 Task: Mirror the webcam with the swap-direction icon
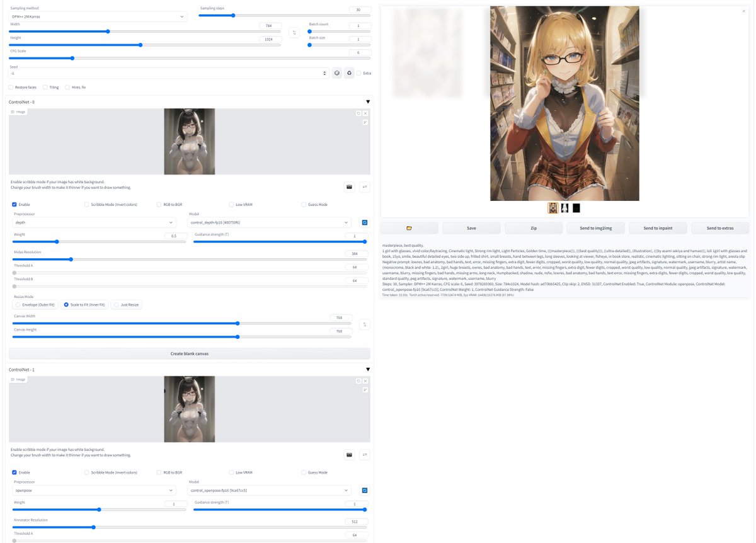(365, 186)
